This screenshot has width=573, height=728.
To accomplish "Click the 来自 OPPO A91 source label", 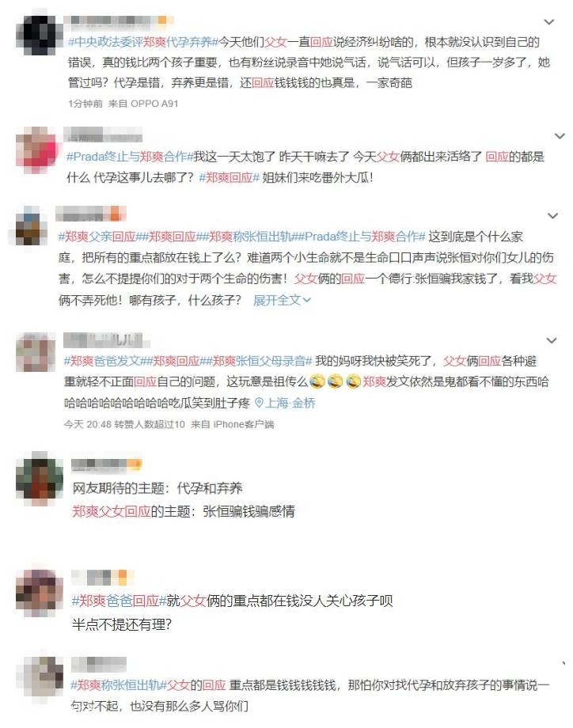I will point(143,104).
